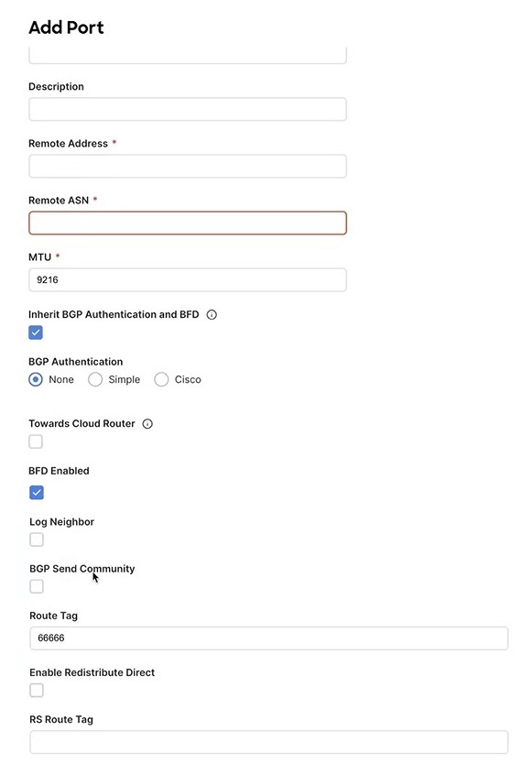Focus the Remote Address input field
532x774 pixels.
(x=187, y=166)
